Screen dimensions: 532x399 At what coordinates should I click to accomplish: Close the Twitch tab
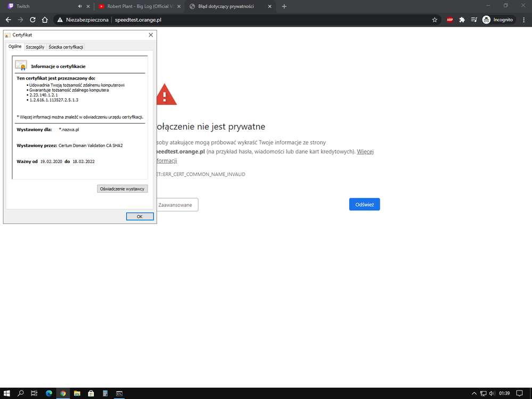click(x=88, y=6)
